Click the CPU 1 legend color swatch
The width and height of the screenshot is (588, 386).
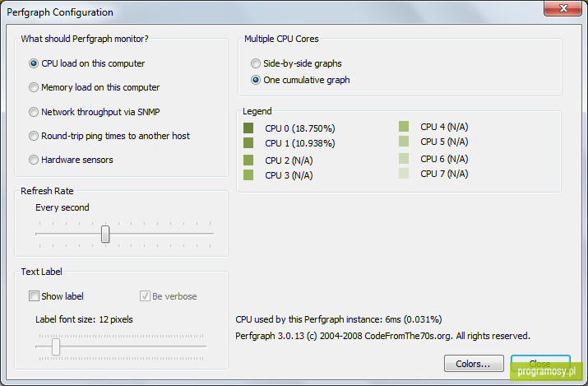pos(248,143)
